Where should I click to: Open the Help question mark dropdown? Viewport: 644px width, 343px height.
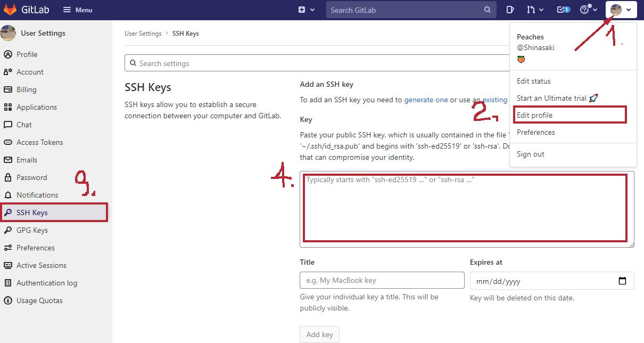(588, 10)
